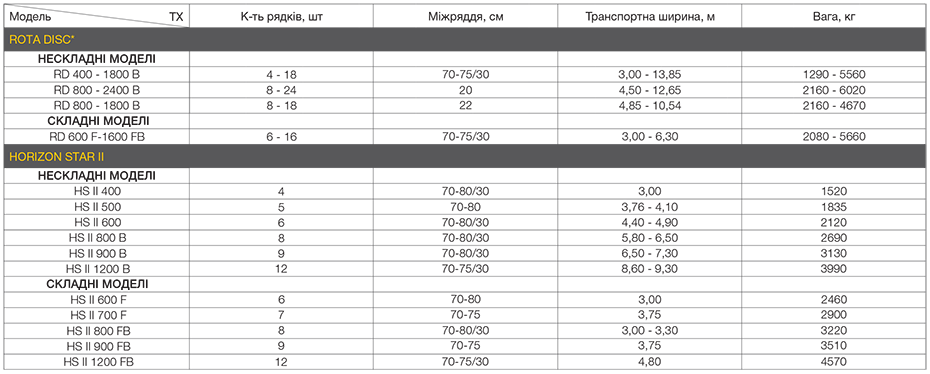The height and width of the screenshot is (374, 930).
Task: Select the HORIZON STAR II section header
Action: 465,156
